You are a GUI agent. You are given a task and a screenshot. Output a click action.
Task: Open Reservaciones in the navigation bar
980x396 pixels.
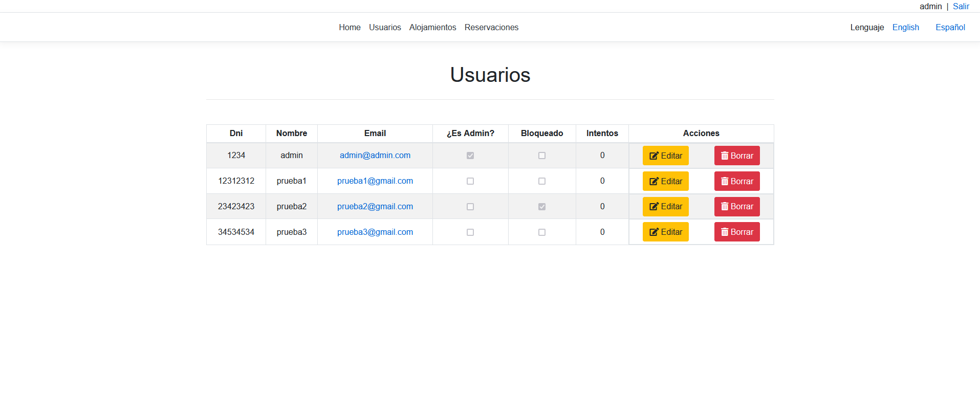[491, 27]
